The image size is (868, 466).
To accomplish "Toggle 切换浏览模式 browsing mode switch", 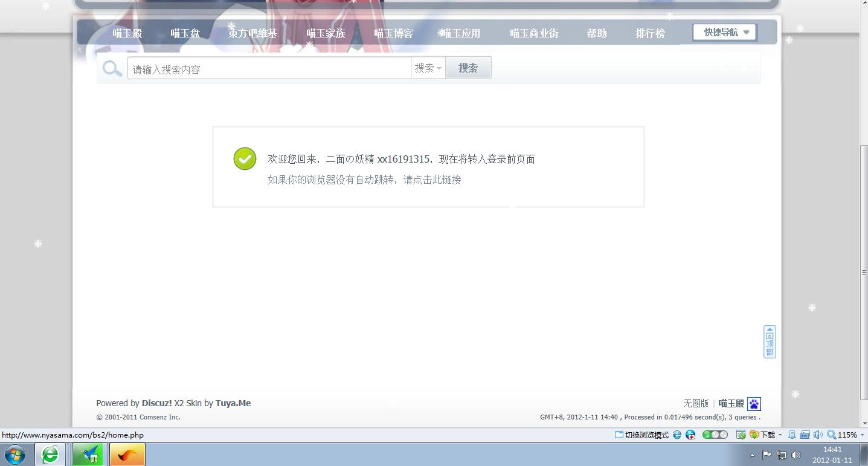I will pyautogui.click(x=641, y=435).
